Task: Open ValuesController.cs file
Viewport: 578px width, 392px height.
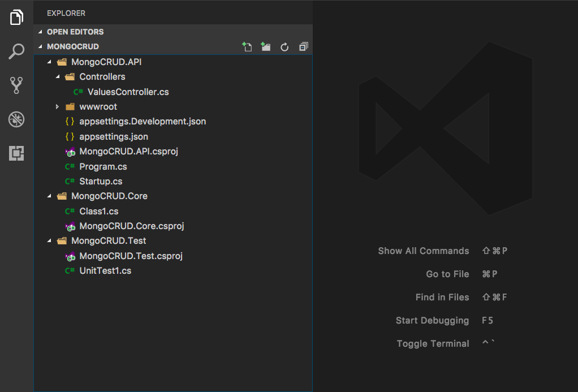Action: pos(128,92)
